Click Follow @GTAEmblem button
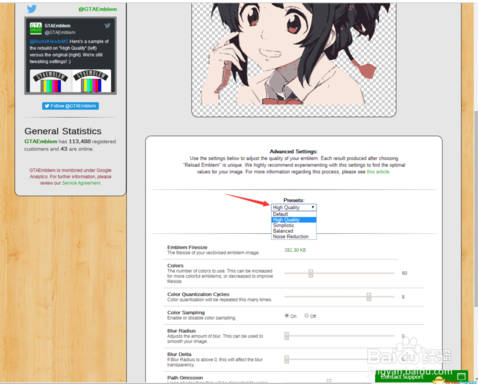 70,106
